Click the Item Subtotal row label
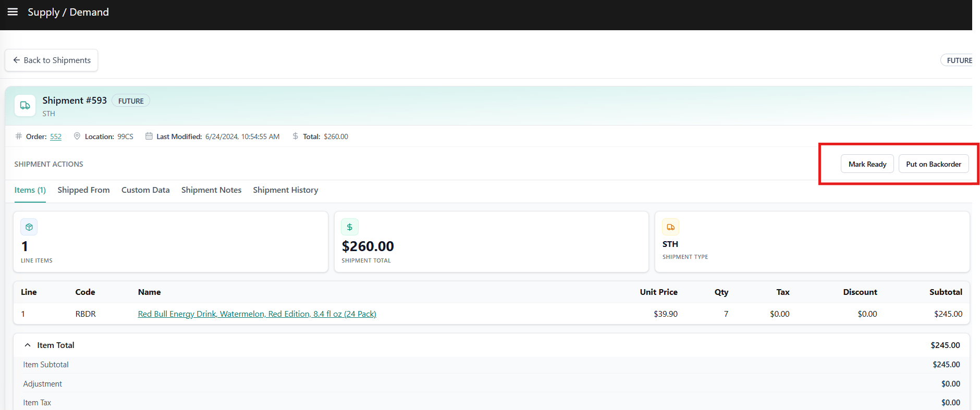980x410 pixels. 46,365
